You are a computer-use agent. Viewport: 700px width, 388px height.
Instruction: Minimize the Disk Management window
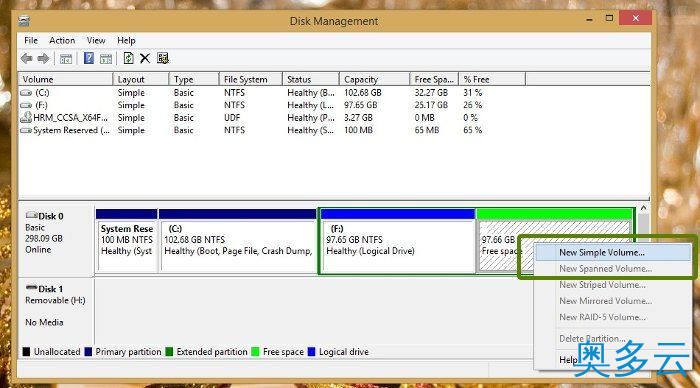(589, 19)
